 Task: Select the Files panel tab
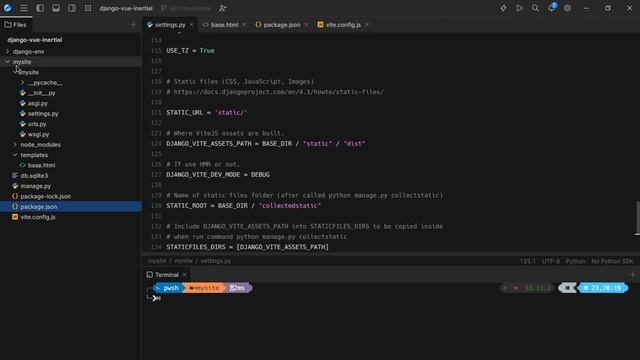pos(16,25)
